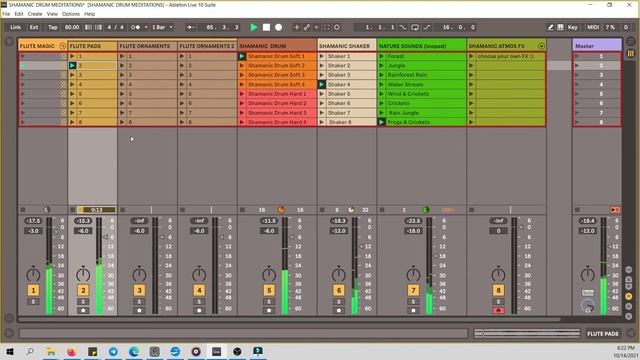Image resolution: width=640 pixels, height=360 pixels.
Task: Activate Draw Mode pencil icon
Action: point(550,27)
